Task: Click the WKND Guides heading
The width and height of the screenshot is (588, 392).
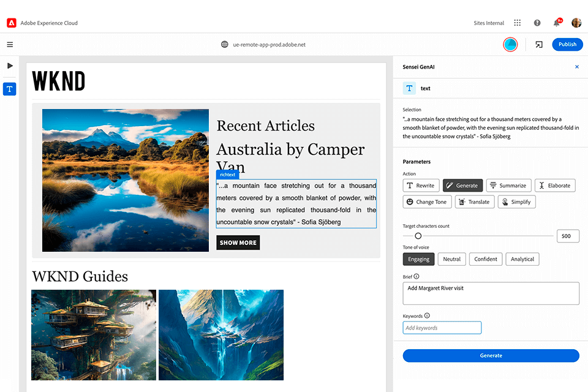Action: 80,276
